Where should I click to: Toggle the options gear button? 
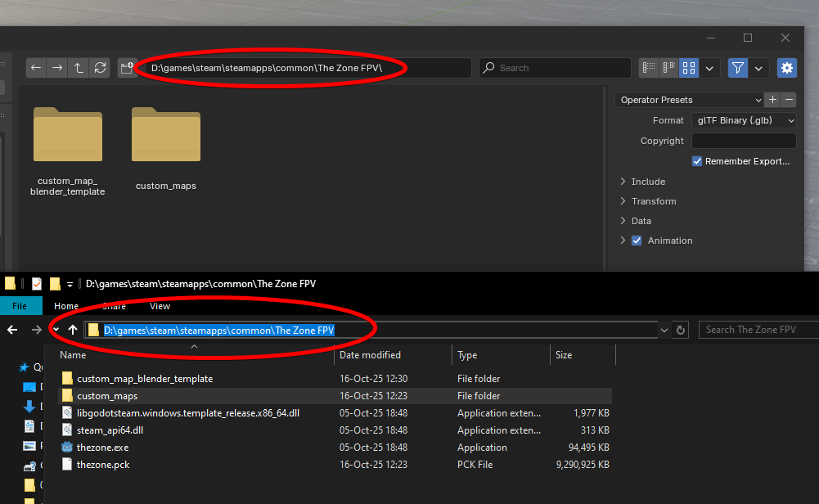(x=787, y=68)
